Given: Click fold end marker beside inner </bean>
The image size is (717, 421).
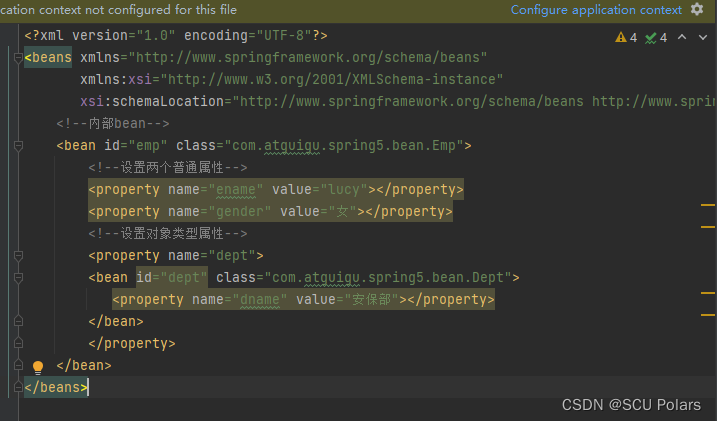Looking at the screenshot, I should (18, 321).
